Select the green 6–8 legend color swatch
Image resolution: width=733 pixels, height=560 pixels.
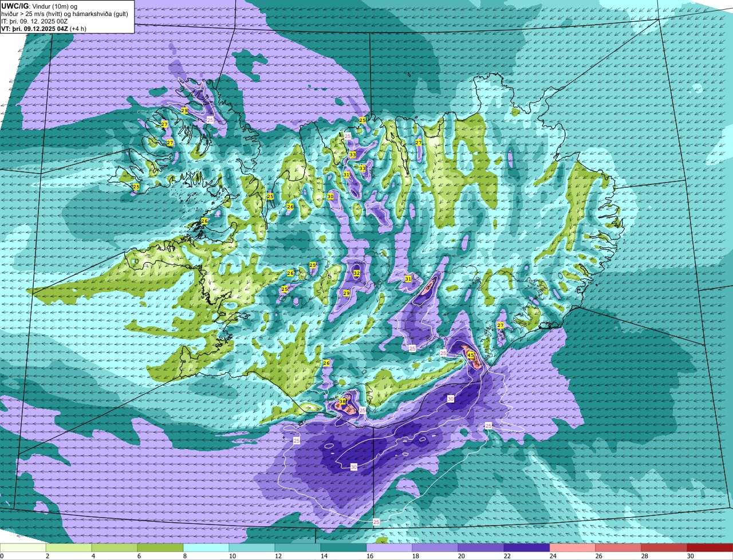pyautogui.click(x=160, y=547)
